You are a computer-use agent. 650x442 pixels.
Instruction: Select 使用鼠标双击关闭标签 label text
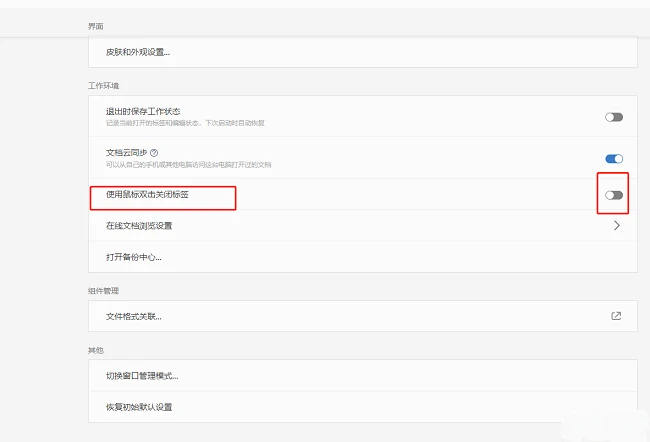pos(147,194)
